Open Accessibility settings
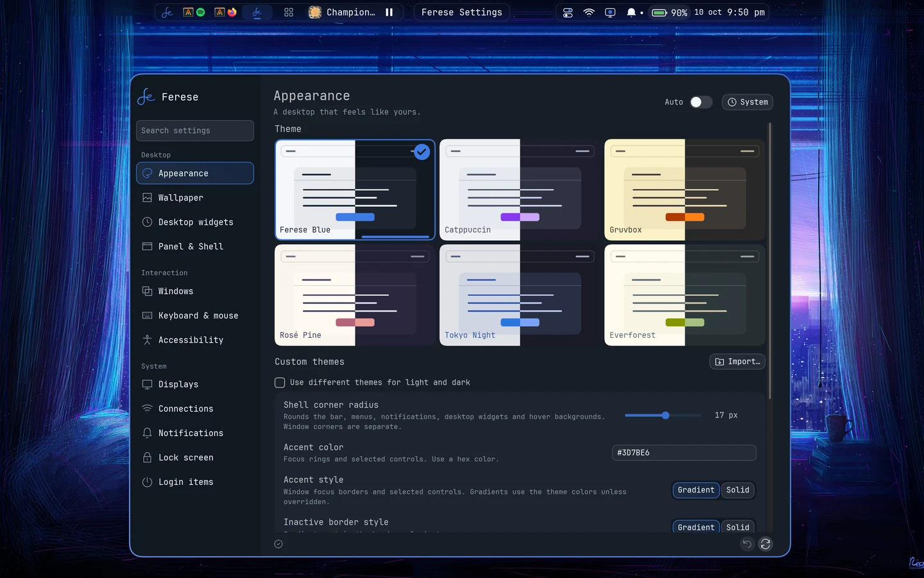This screenshot has height=578, width=924. pos(195,340)
